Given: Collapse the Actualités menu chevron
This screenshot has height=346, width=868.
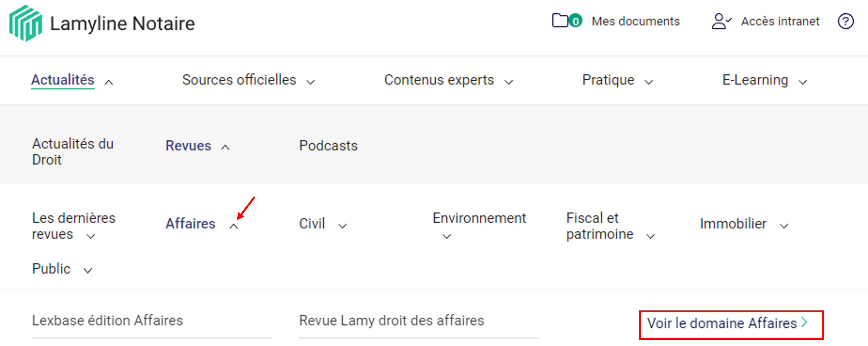Looking at the screenshot, I should pyautogui.click(x=108, y=82).
